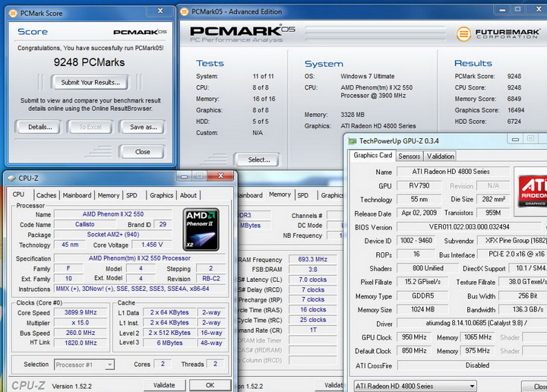
Task: Click the Instructions field in CPU-Z
Action: pyautogui.click(x=140, y=289)
